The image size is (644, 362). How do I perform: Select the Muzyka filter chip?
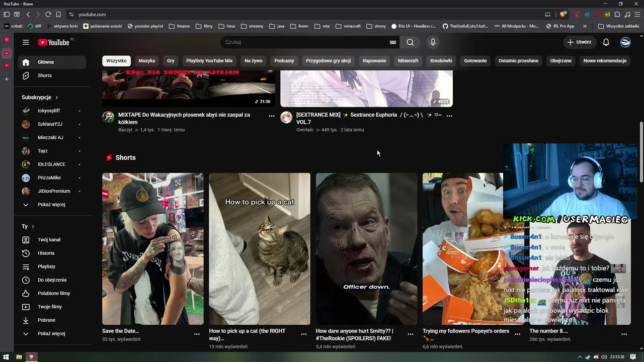tap(147, 61)
